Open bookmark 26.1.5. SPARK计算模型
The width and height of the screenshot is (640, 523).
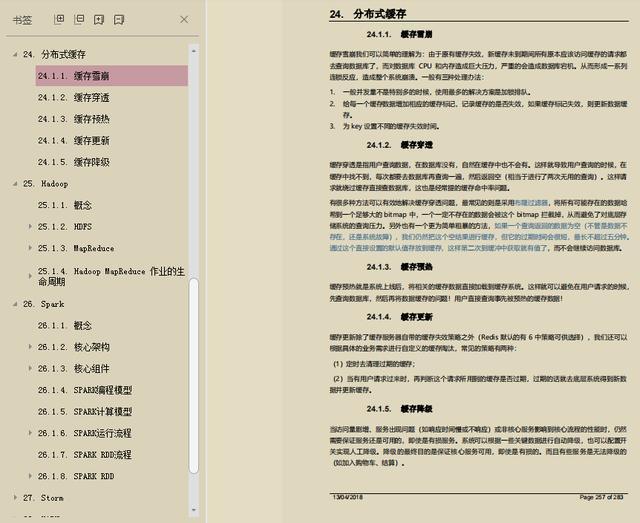[85, 412]
